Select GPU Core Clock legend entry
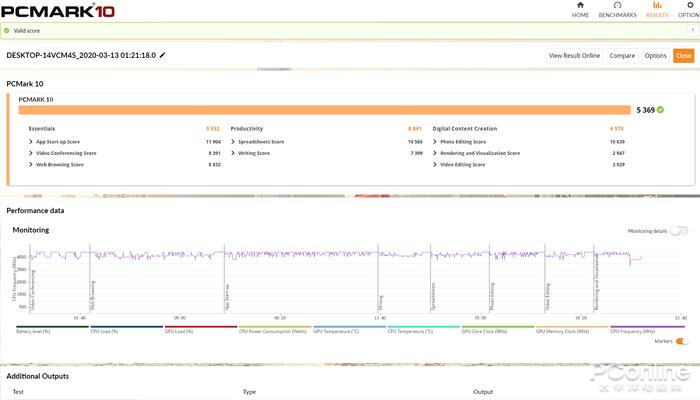This screenshot has width=700, height=400. tap(498, 329)
